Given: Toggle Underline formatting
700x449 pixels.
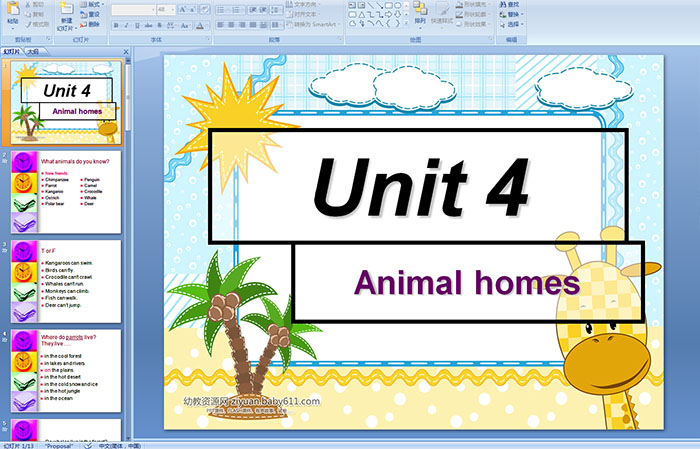Looking at the screenshot, I should click(x=137, y=25).
